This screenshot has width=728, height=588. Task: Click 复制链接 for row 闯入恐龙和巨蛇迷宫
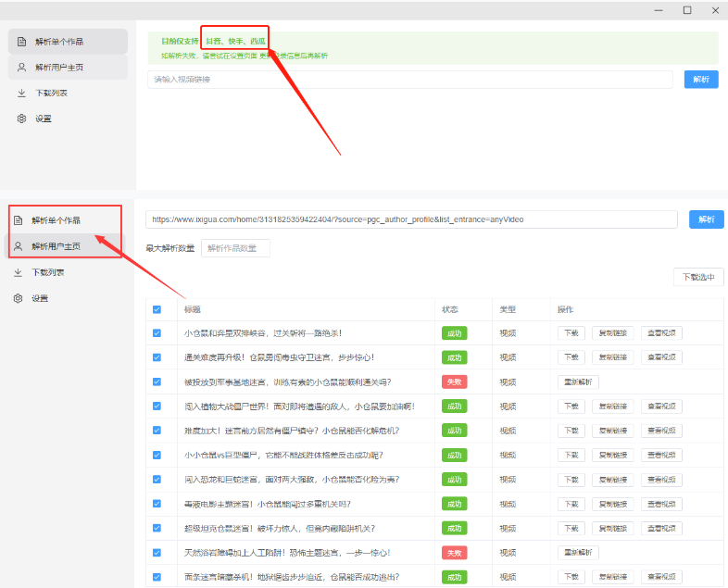pos(613,480)
